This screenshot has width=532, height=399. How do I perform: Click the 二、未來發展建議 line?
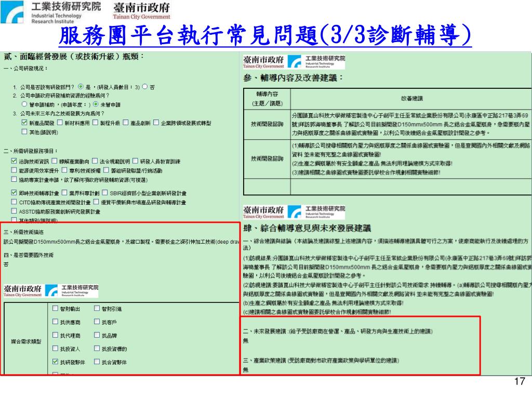point(338,331)
